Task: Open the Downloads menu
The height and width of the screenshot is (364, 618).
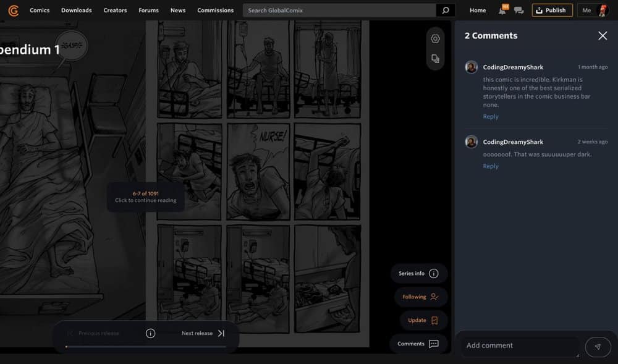Action: point(77,11)
